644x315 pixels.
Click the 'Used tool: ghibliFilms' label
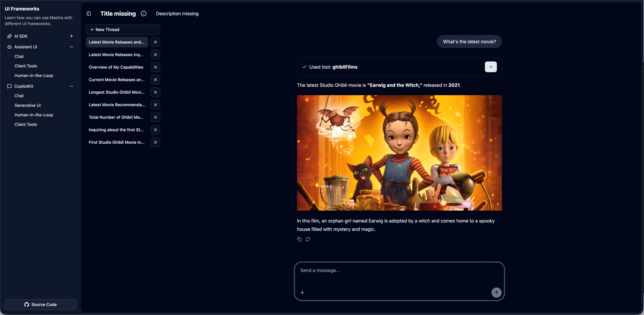click(x=333, y=67)
